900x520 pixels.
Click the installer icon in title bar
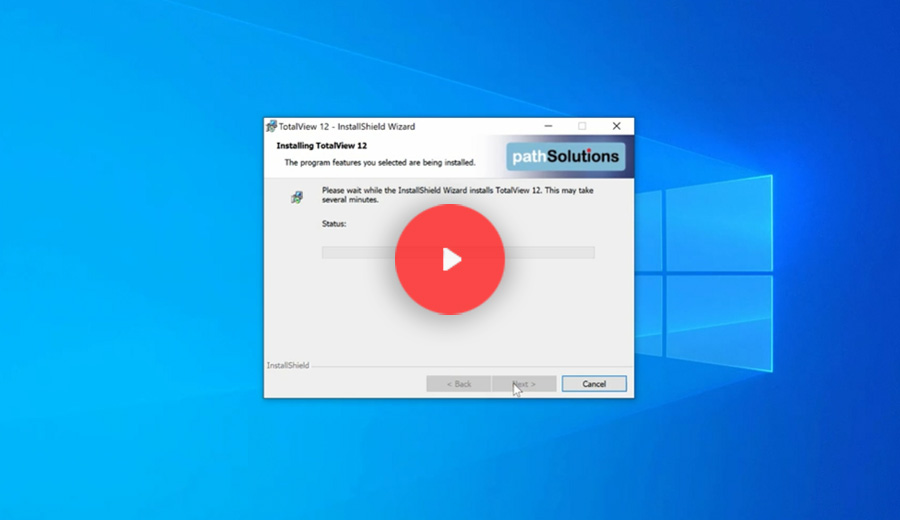271,127
